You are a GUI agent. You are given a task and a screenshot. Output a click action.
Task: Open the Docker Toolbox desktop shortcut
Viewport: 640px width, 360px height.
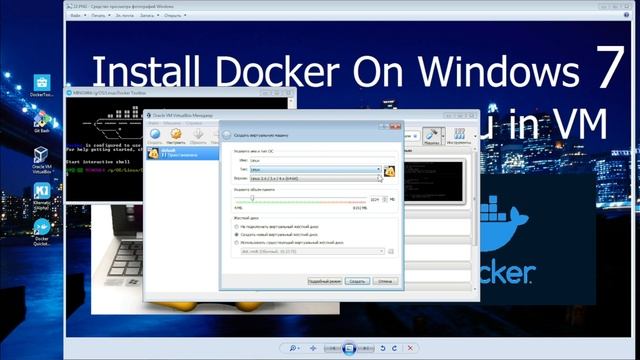point(42,86)
